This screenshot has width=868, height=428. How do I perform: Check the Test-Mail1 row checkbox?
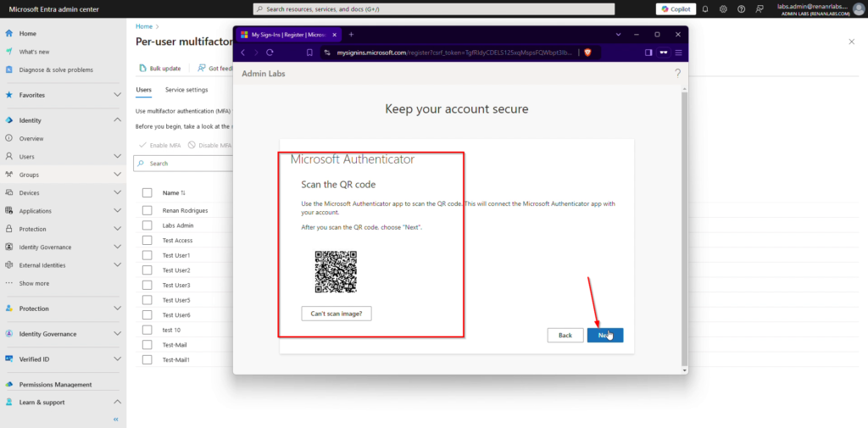click(147, 359)
